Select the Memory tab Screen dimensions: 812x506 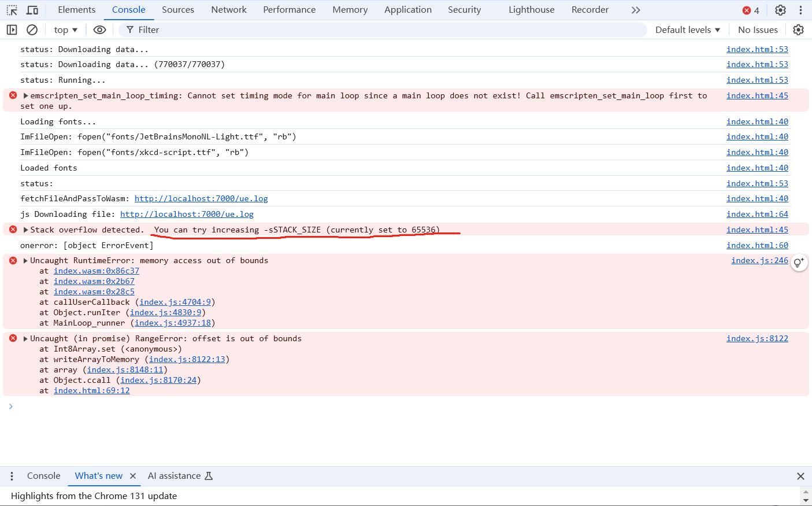350,10
